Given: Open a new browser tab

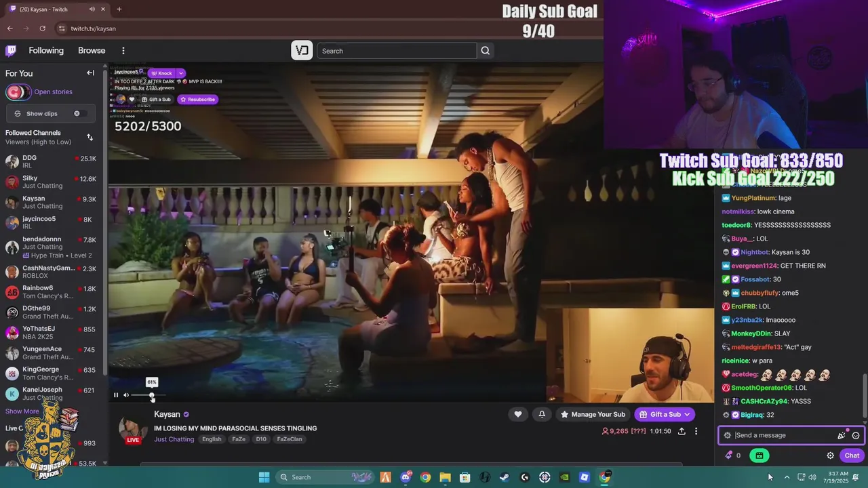Looking at the screenshot, I should point(119,9).
